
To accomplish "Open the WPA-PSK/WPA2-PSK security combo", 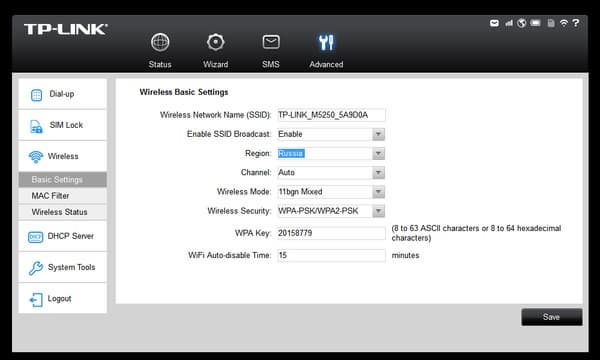I will [331, 211].
